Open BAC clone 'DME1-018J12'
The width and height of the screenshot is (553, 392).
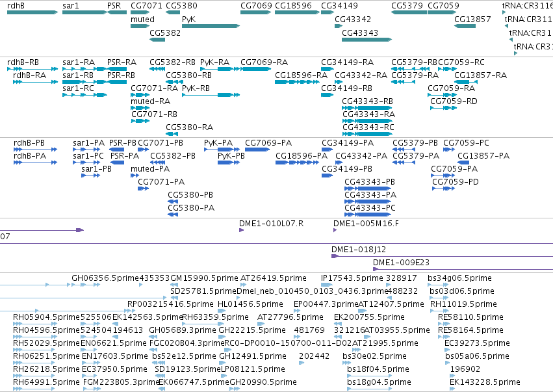click(x=358, y=250)
